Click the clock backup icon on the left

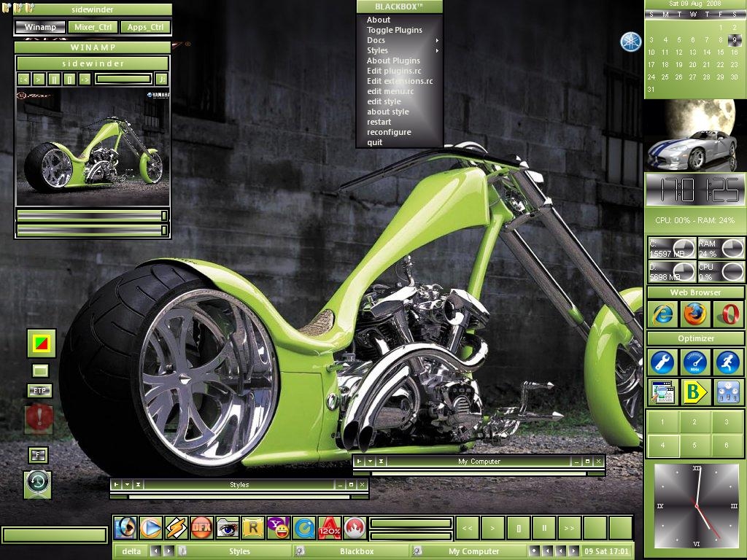(38, 484)
